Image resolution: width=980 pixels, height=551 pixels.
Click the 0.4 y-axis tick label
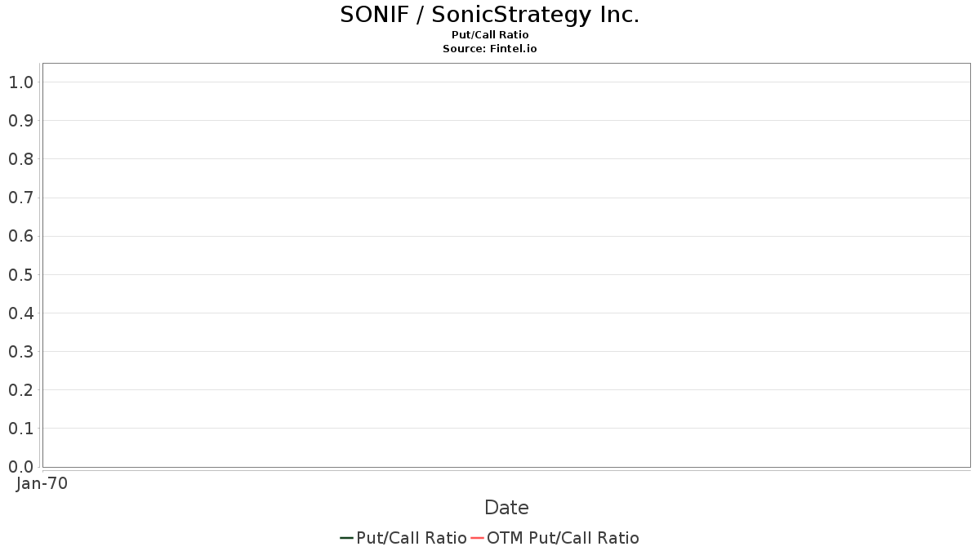tap(20, 313)
